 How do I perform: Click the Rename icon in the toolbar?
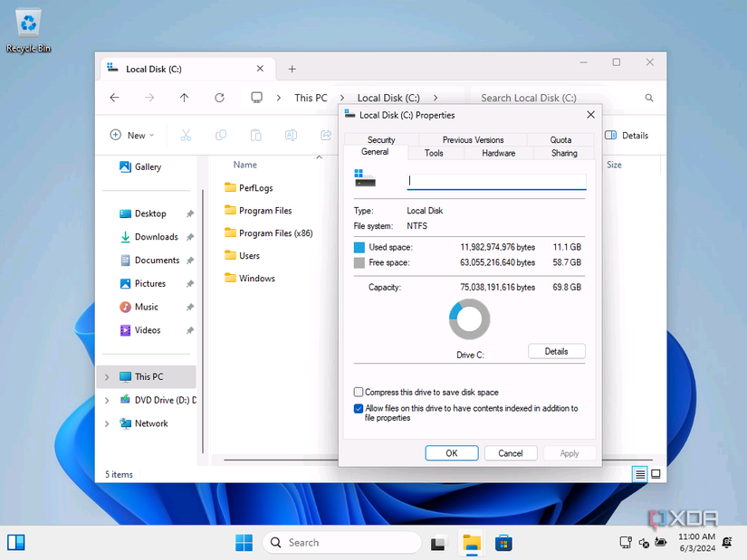click(290, 135)
